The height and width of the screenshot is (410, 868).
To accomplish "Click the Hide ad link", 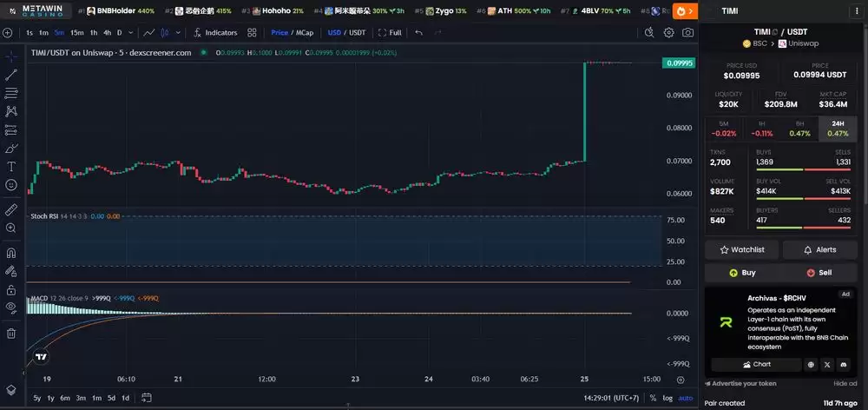I will (x=845, y=383).
